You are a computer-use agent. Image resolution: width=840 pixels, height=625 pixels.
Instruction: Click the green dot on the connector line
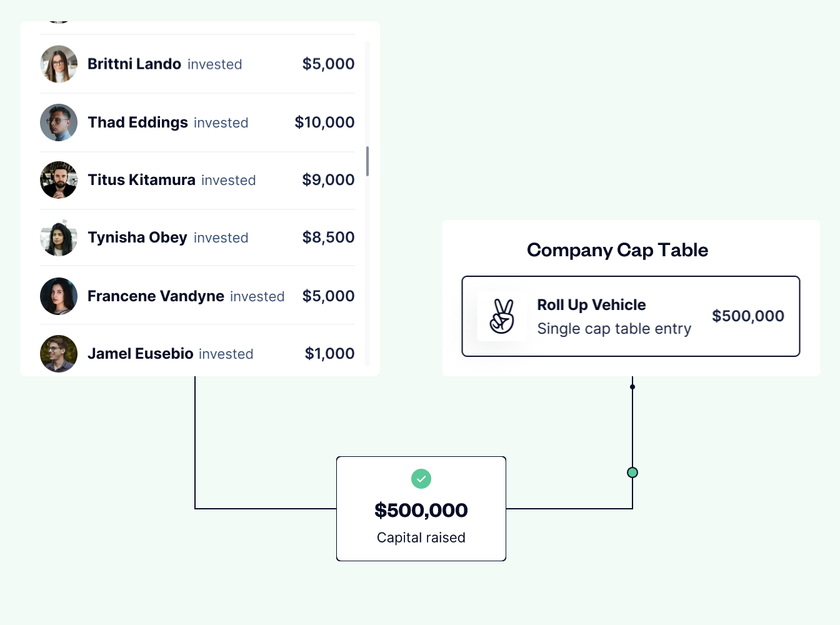point(632,472)
